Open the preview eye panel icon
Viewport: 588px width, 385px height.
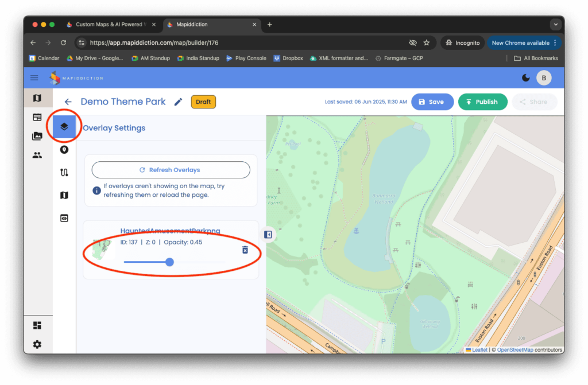(x=64, y=218)
